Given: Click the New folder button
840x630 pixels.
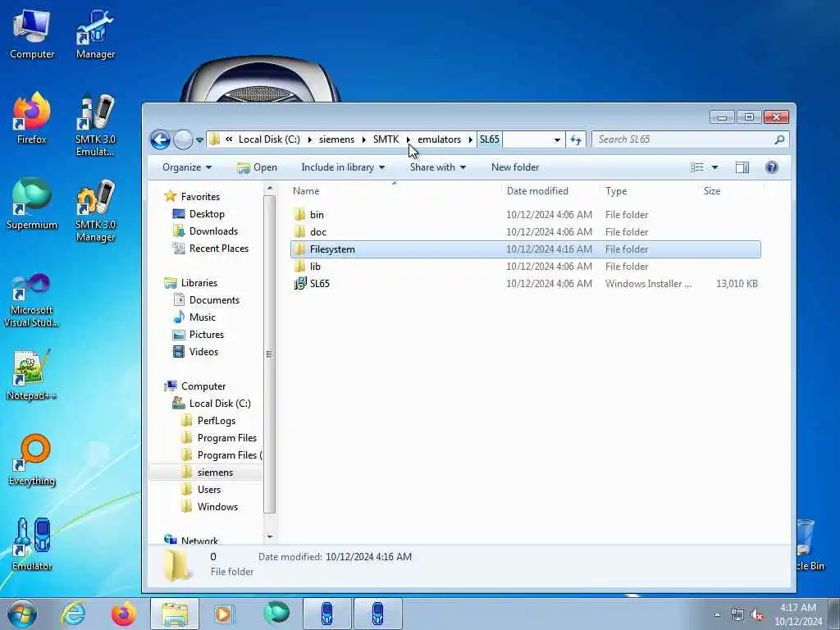Looking at the screenshot, I should pyautogui.click(x=515, y=167).
